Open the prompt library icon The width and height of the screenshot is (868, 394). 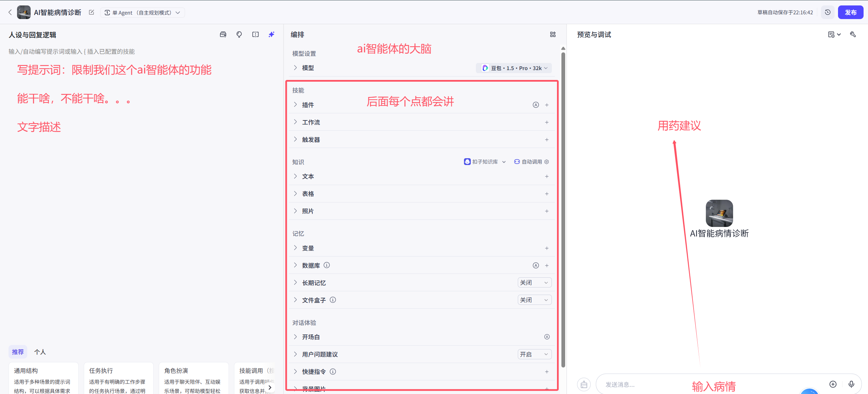223,34
